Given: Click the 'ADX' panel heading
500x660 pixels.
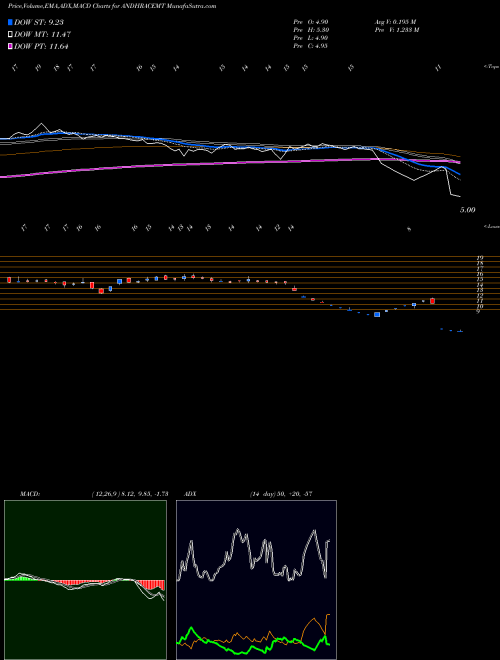Looking at the screenshot, I should 190,494.
